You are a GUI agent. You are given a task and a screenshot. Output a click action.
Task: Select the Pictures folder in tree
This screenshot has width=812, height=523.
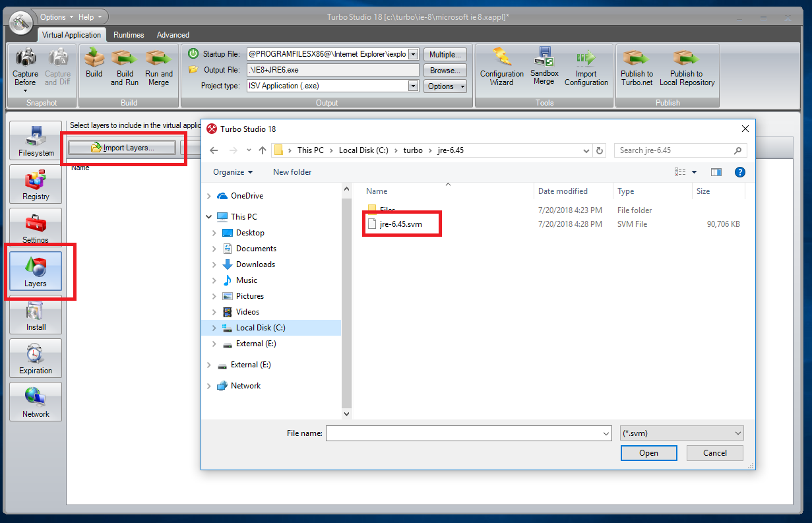click(x=250, y=296)
